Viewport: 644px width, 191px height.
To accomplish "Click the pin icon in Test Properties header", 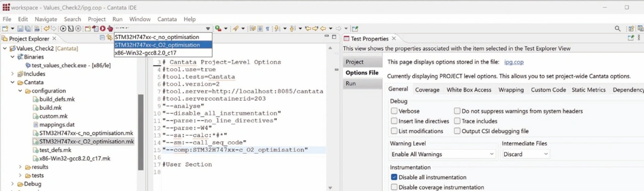I will (x=631, y=38).
